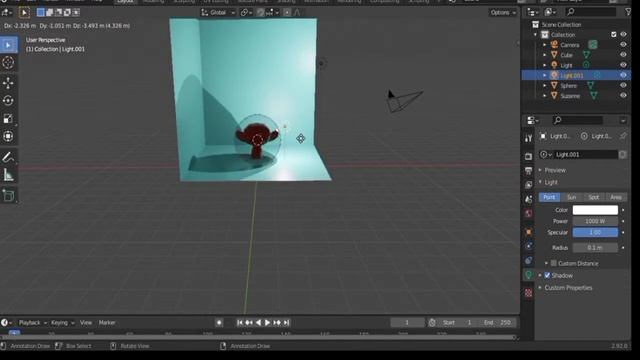Open the Object Constraints properties tab
The image size is (640, 360).
[529, 260]
